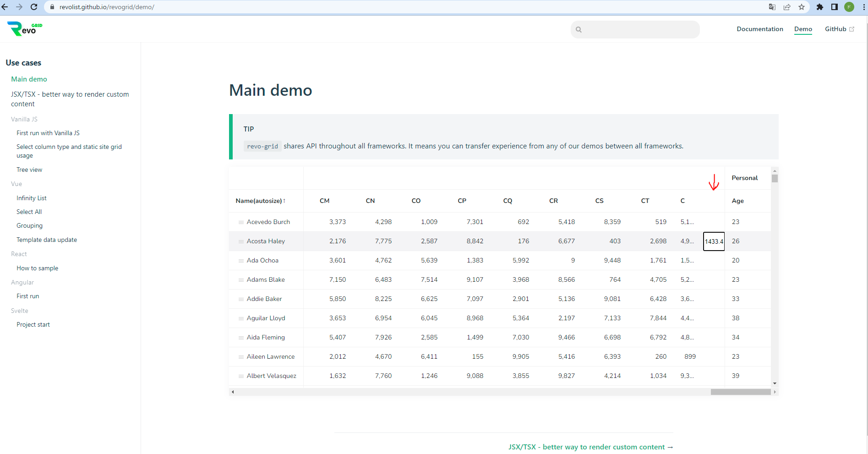The height and width of the screenshot is (454, 868).
Task: Open How to sample link
Action: pyautogui.click(x=38, y=268)
